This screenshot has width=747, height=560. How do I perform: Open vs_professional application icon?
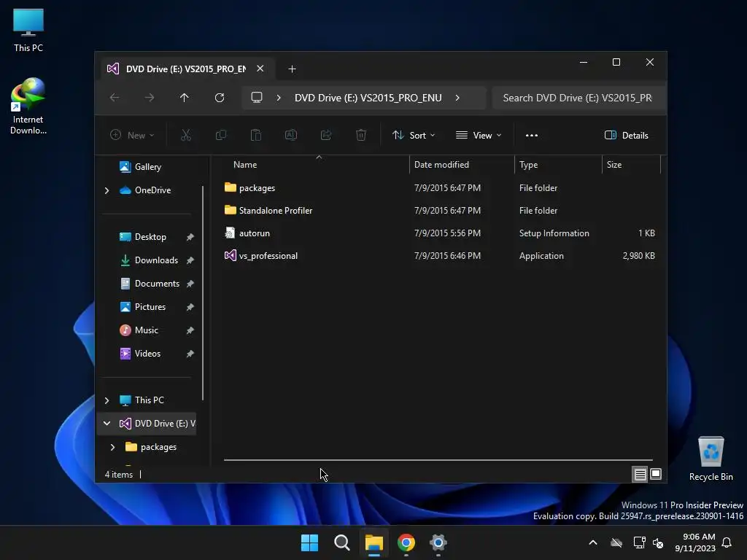[x=230, y=256]
